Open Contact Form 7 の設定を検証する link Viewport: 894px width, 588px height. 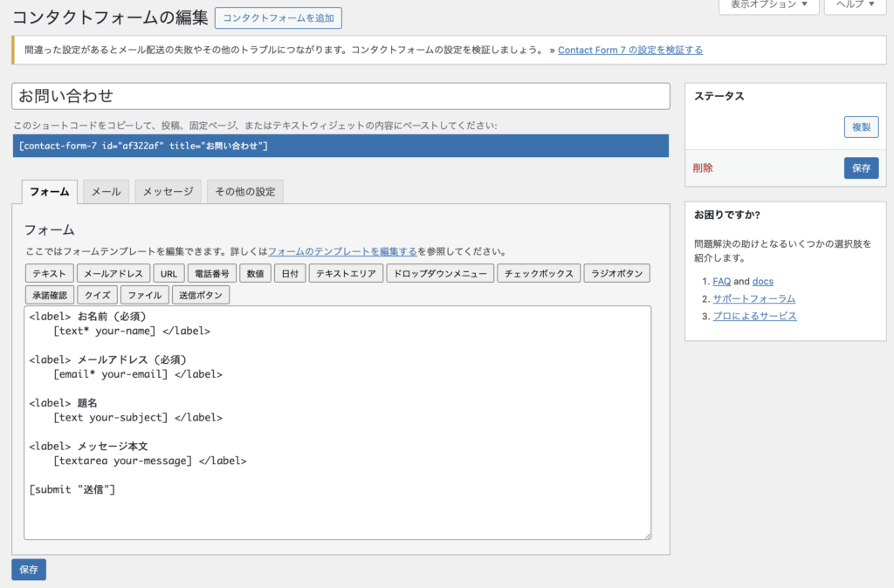629,50
